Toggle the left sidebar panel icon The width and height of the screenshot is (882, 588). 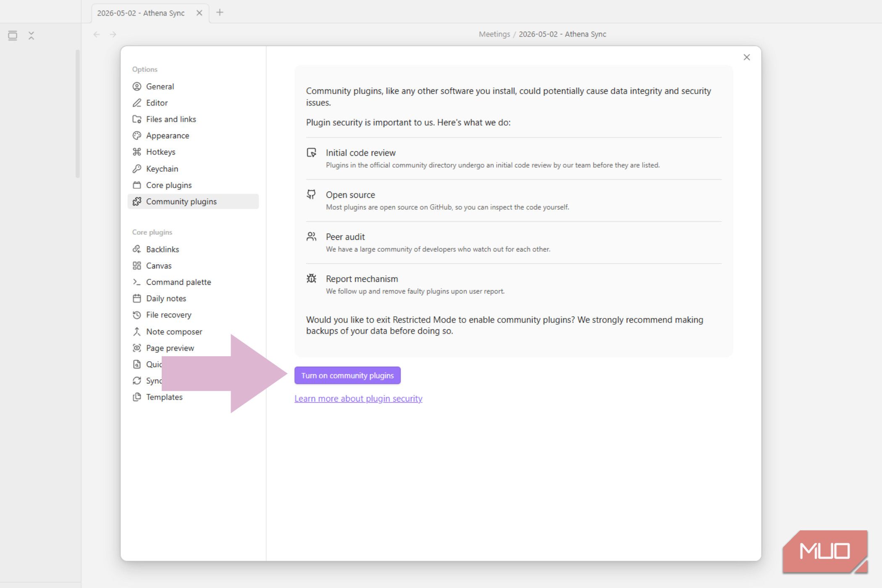(13, 35)
